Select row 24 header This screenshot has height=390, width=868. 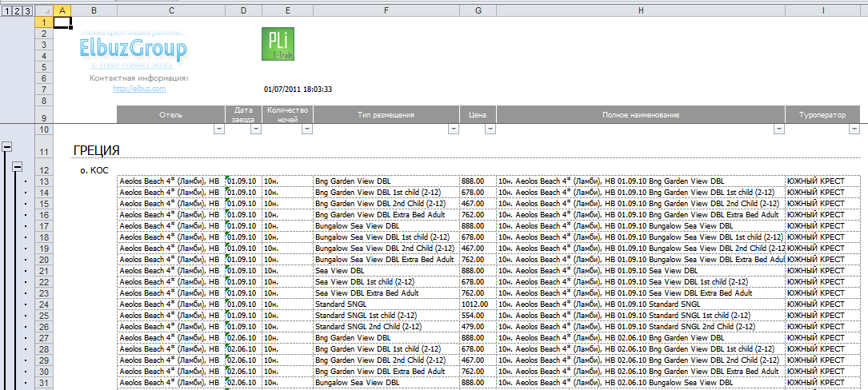tap(44, 304)
